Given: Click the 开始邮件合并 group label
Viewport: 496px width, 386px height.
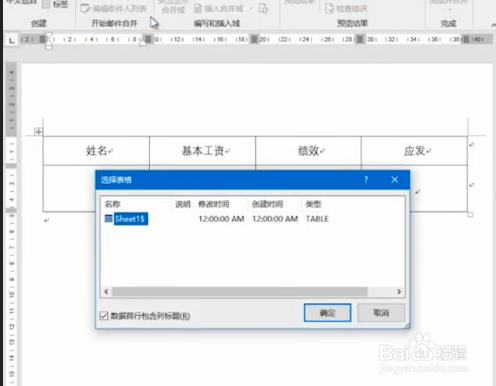Looking at the screenshot, I should click(114, 23).
